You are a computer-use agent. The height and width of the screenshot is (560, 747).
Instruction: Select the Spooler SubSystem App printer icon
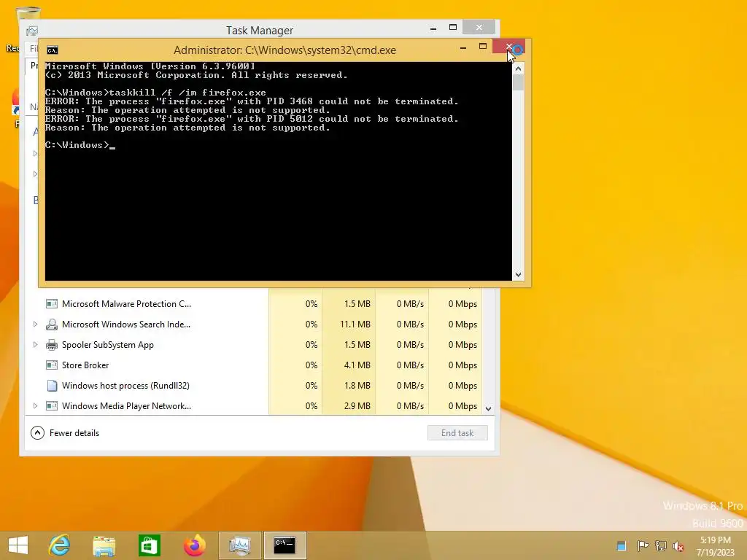(x=52, y=345)
